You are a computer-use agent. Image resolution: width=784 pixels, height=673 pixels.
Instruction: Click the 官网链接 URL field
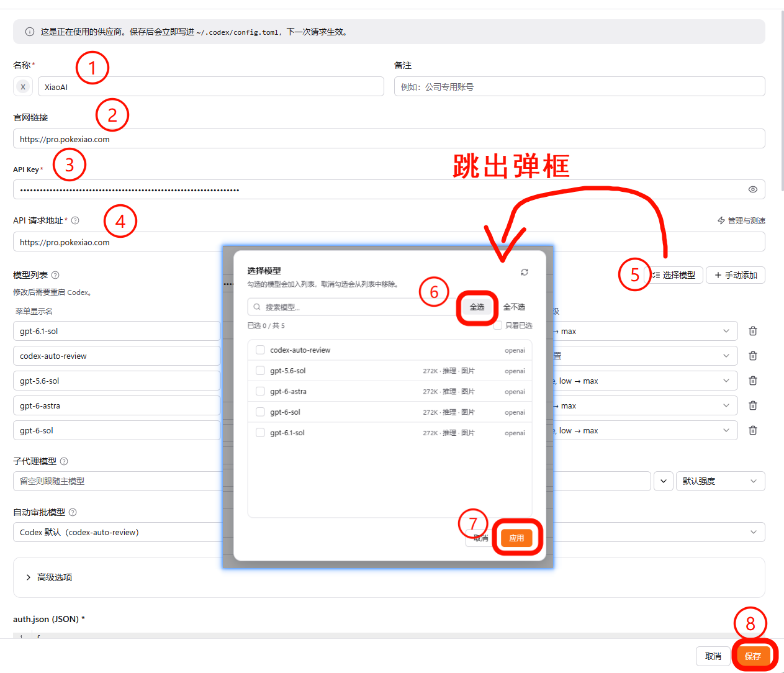click(389, 138)
